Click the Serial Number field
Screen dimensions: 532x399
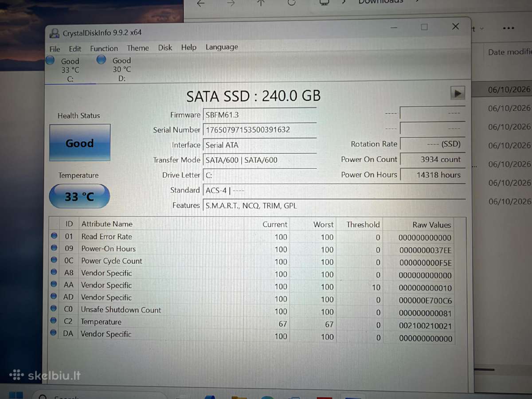tap(260, 130)
